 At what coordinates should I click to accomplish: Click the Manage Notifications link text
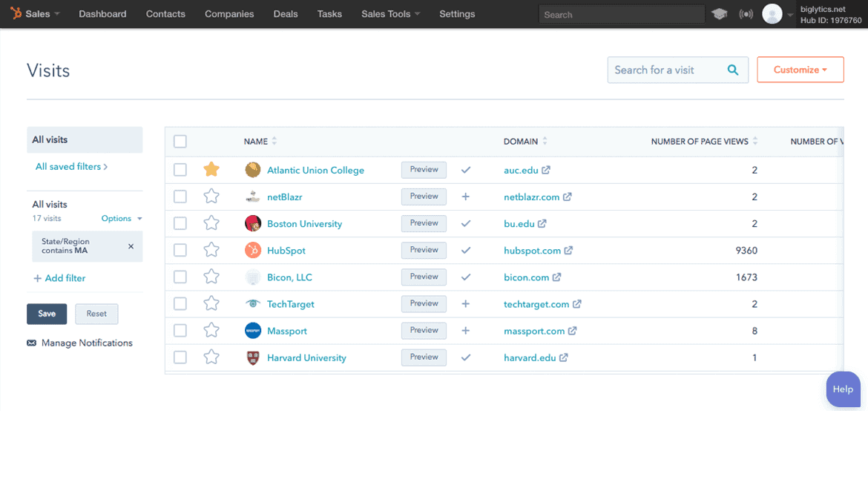click(x=87, y=343)
